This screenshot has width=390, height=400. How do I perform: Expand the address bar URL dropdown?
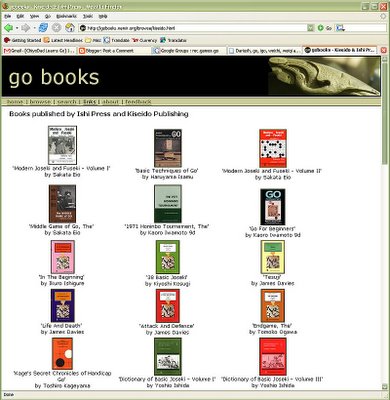click(x=310, y=28)
